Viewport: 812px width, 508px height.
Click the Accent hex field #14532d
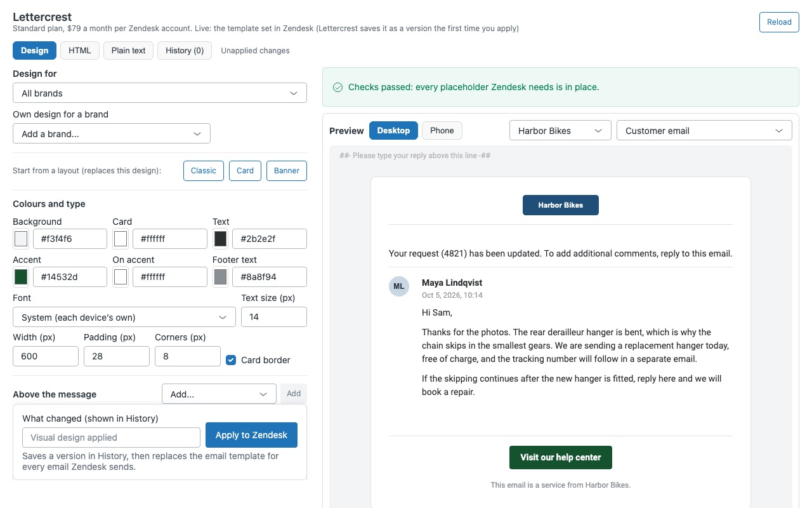(70, 277)
